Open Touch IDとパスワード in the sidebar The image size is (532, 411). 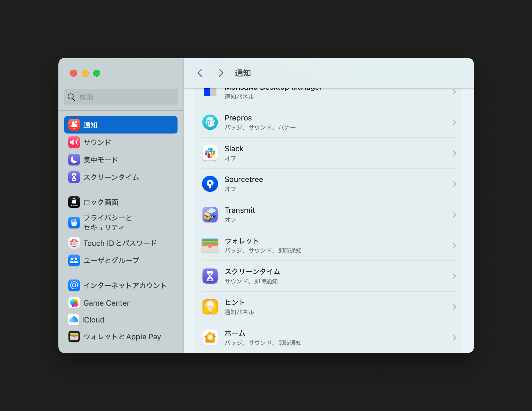tap(121, 243)
